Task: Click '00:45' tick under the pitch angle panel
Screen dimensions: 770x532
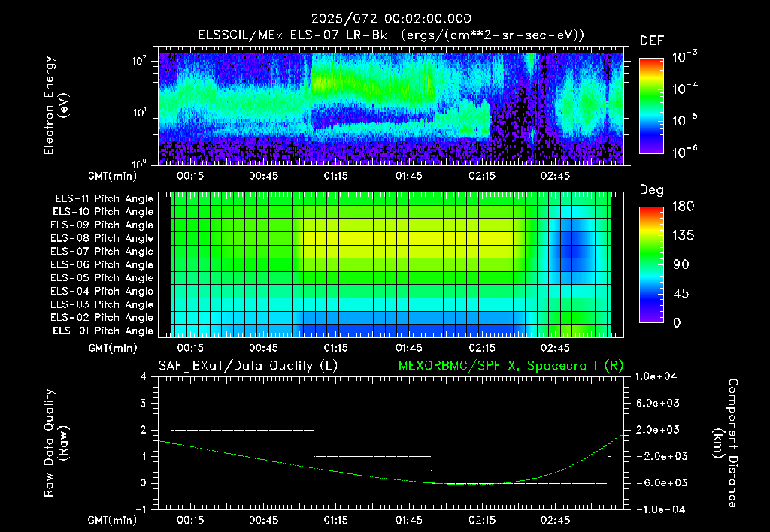Action: (263, 348)
